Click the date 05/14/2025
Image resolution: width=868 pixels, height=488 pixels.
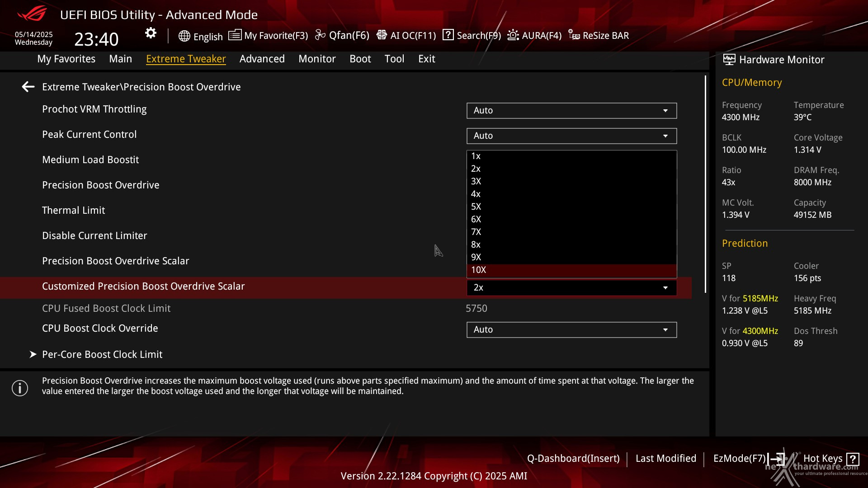[33, 34]
